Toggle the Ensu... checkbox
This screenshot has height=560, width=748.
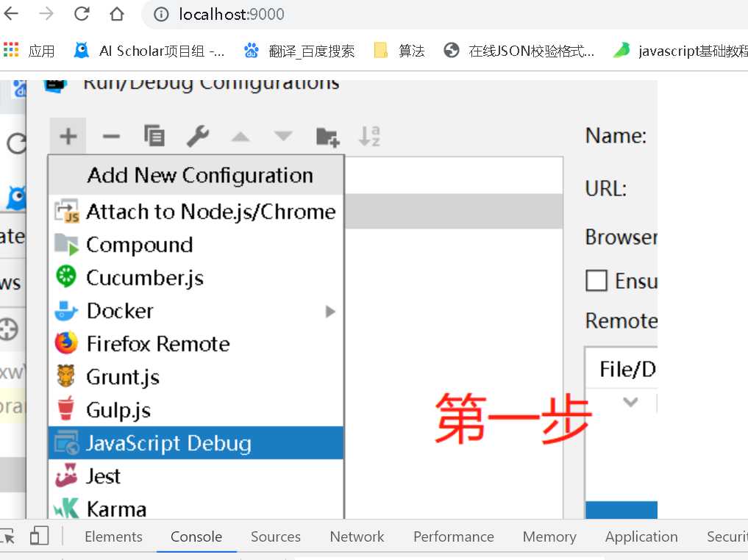coord(596,280)
